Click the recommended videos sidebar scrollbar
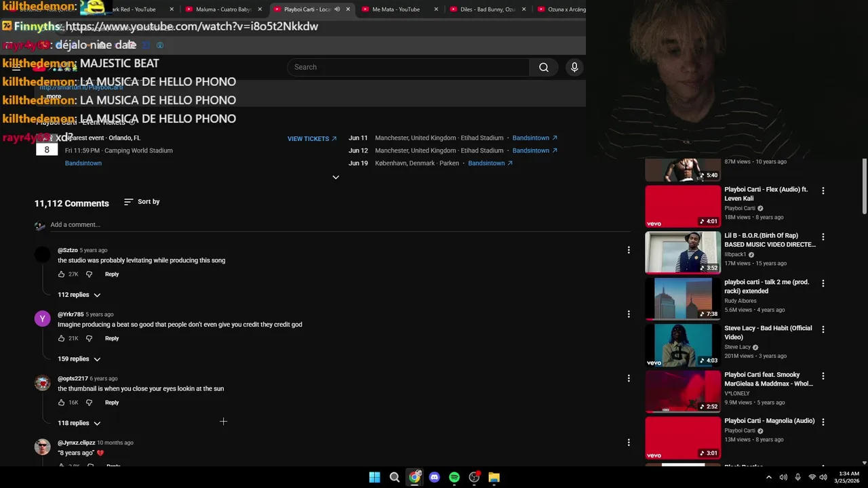The width and height of the screenshot is (868, 488). [864, 188]
